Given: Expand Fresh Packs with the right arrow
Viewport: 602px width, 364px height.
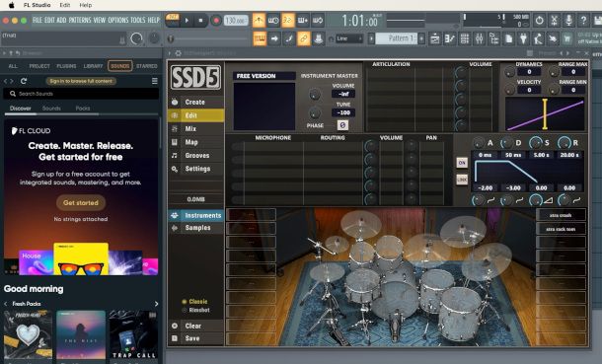Looking at the screenshot, I should coord(156,304).
